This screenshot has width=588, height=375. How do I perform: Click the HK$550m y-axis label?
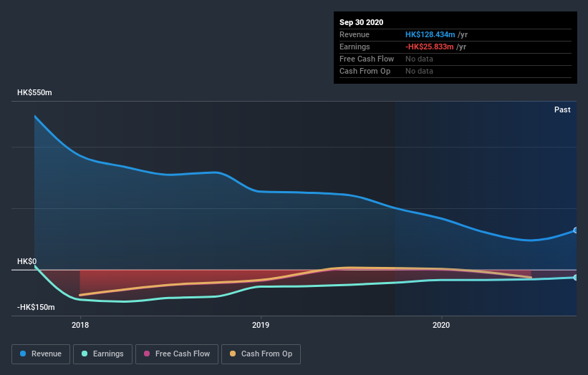point(34,92)
